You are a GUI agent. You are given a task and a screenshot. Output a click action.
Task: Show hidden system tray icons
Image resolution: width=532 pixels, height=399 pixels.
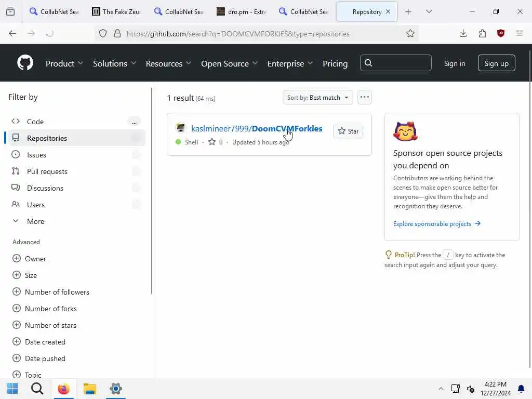coord(441,389)
